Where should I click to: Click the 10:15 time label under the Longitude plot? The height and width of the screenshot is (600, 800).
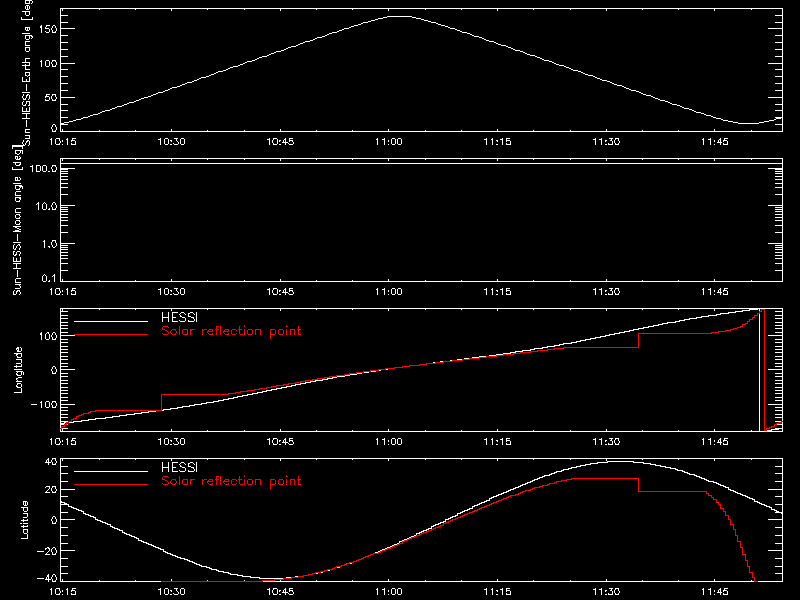63,442
